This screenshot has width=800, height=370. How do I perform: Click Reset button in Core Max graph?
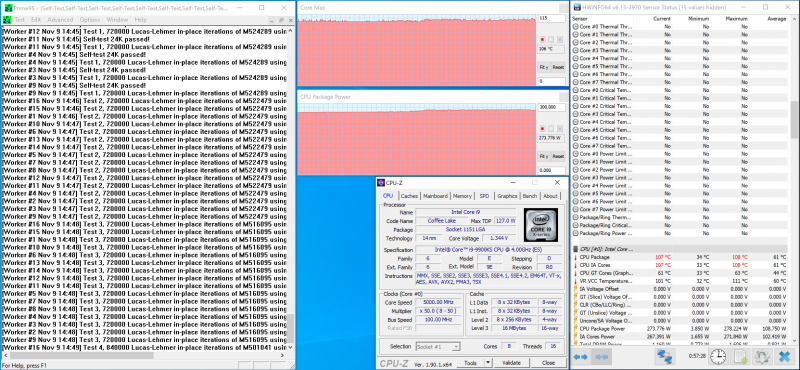(x=558, y=67)
